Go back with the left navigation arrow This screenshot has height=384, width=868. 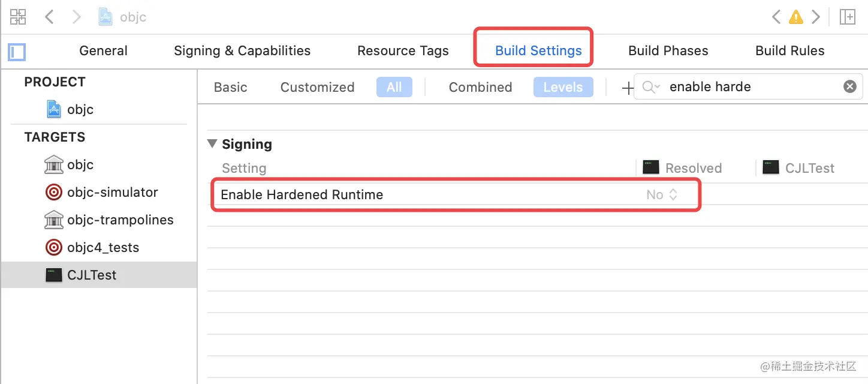click(50, 17)
